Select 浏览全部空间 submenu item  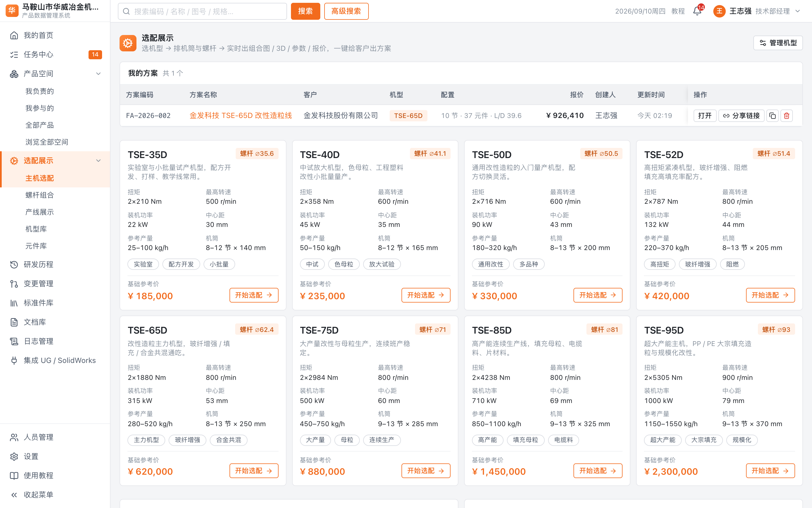click(x=47, y=142)
